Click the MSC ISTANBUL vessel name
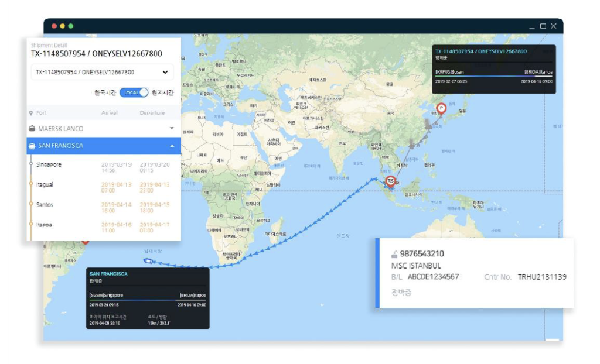Screen dimensions: 600x364 click(x=416, y=266)
